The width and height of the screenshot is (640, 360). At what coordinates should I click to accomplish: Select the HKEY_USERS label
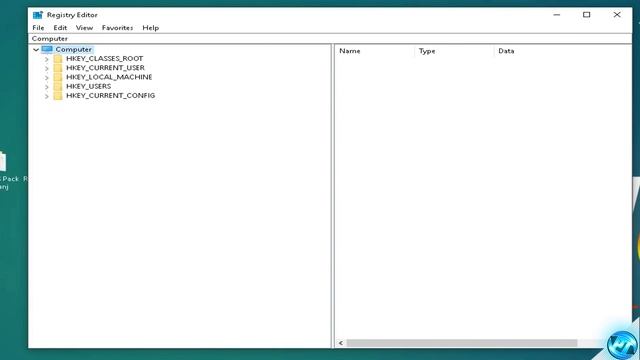[89, 87]
